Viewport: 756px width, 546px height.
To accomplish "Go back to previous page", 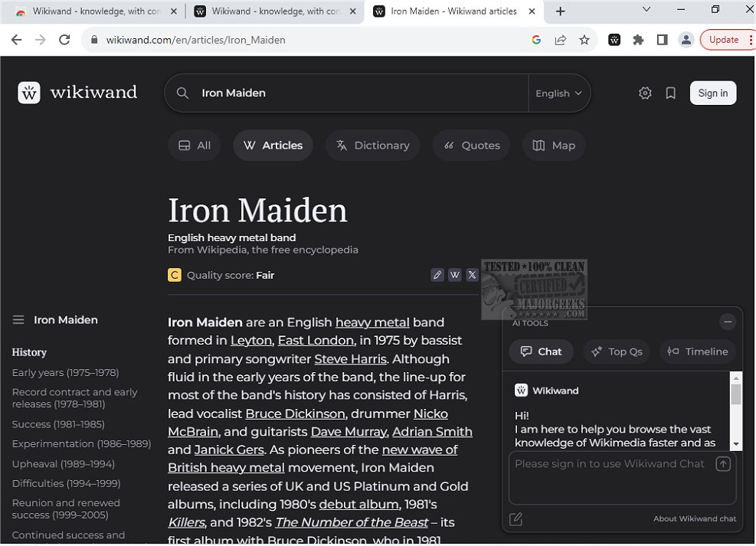I will [16, 40].
